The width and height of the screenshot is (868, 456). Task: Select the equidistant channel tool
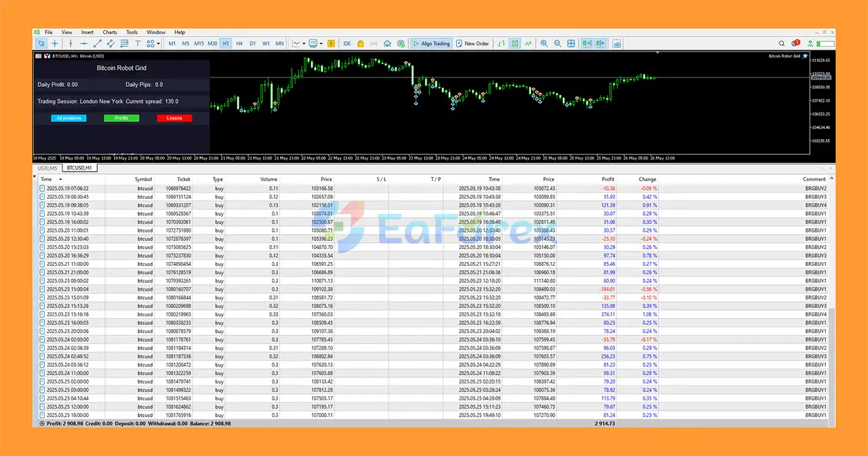coord(111,43)
